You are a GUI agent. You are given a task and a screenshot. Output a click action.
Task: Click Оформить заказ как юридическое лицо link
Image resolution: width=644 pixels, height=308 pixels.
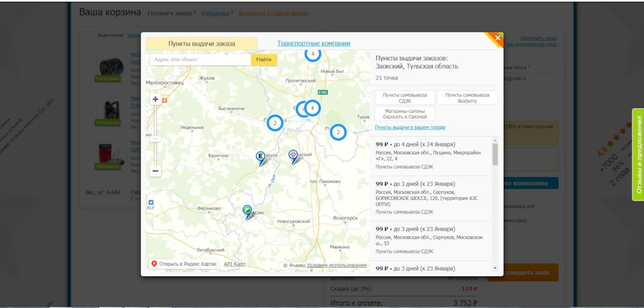532,41
